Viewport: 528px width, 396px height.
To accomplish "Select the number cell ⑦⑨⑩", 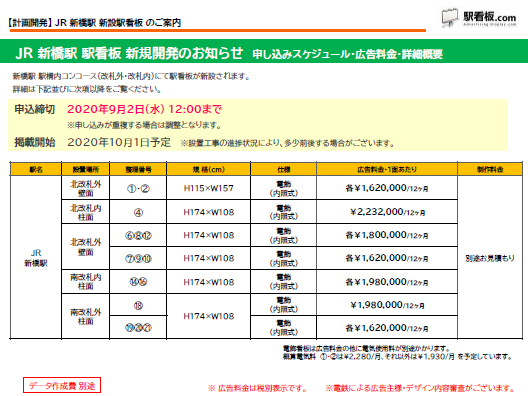I will [138, 258].
